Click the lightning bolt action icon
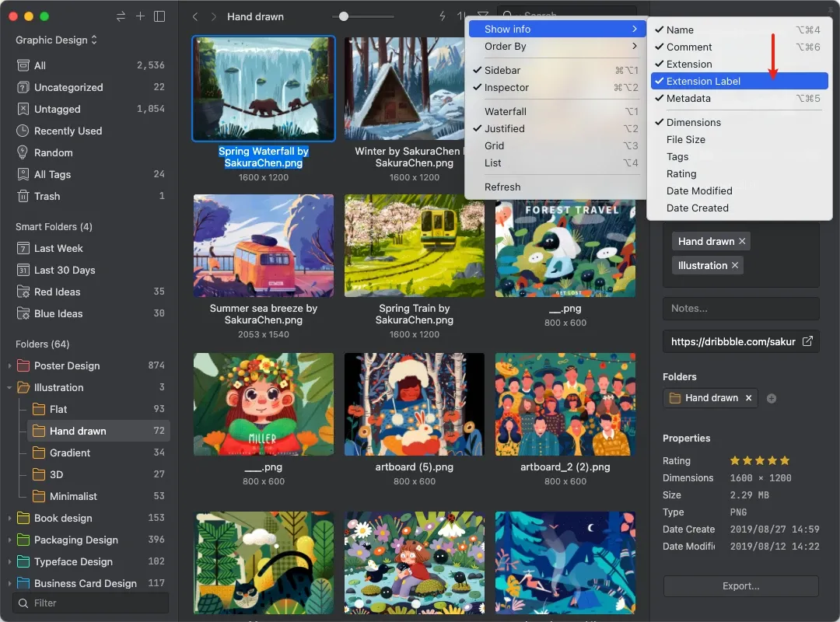This screenshot has width=840, height=622. click(x=443, y=16)
